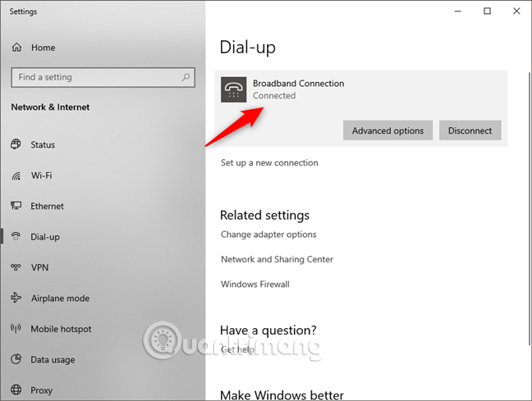
Task: Click the Wi-Fi signal icon
Action: (16, 175)
